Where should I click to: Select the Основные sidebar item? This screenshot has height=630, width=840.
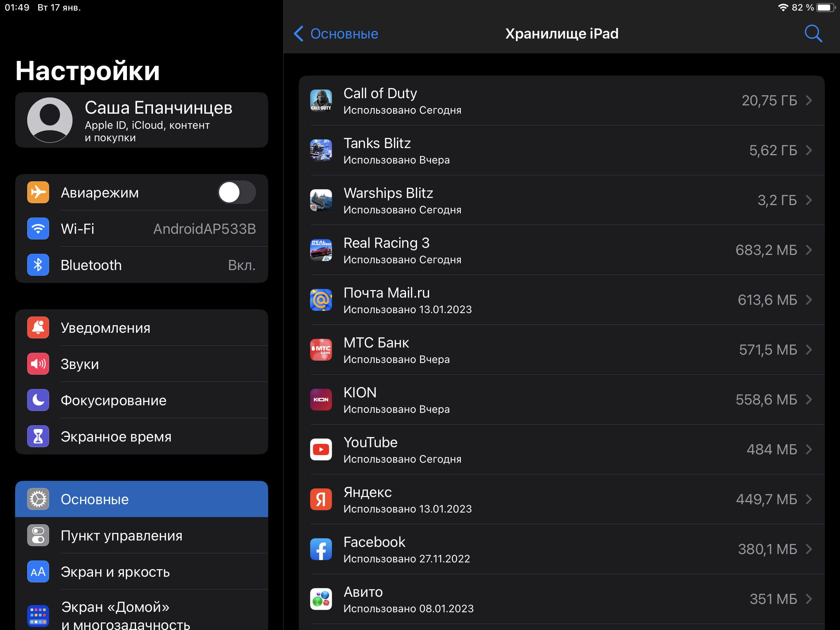tap(142, 499)
